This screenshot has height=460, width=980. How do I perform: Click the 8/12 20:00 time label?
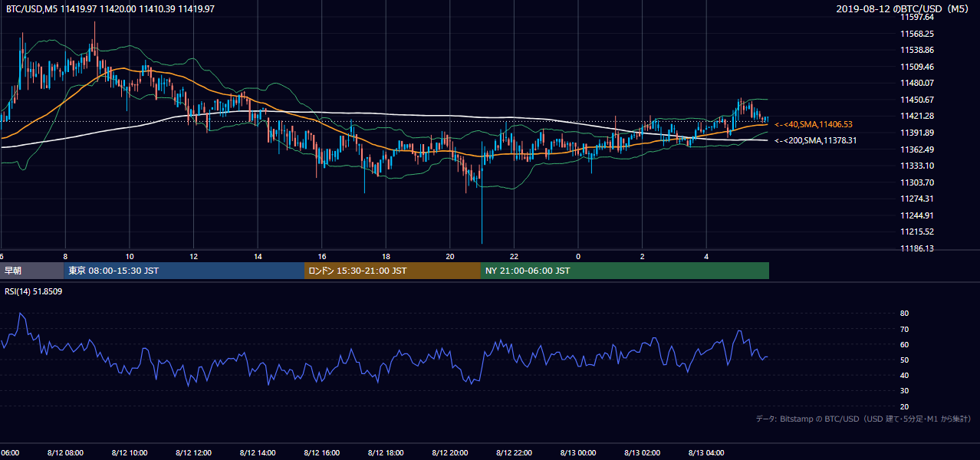pyautogui.click(x=450, y=453)
